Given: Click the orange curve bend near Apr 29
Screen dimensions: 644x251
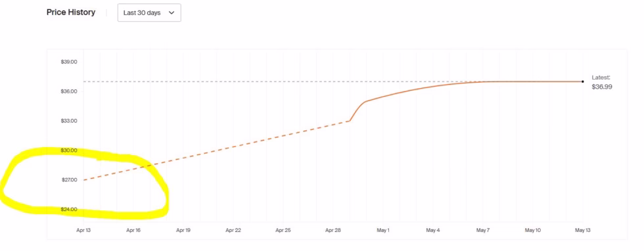Looking at the screenshot, I should (x=350, y=121).
